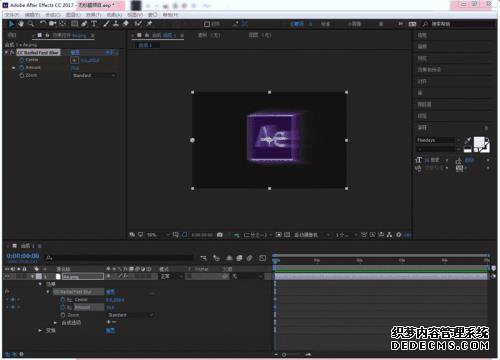This screenshot has height=360, width=500.
Task: Toggle the Center property stopwatch in effect controls
Action: (x=22, y=60)
